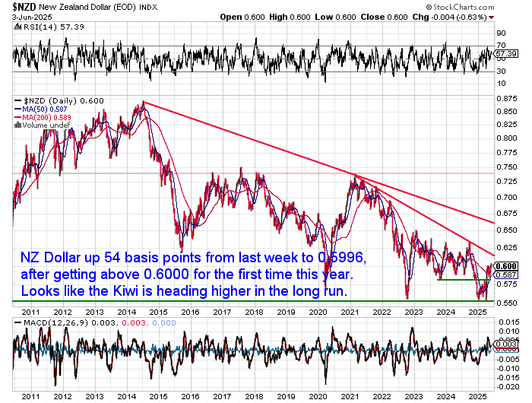Image resolution: width=532 pixels, height=403 pixels.
Task: Click the red MACD signal value '0.003' in the legend
Action: click(x=133, y=322)
